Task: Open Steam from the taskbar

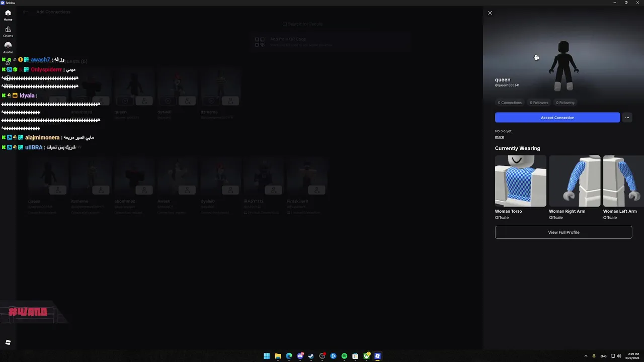Action: click(x=311, y=356)
